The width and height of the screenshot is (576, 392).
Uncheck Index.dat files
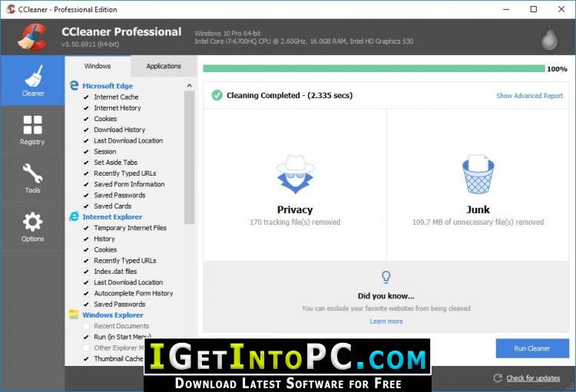click(86, 272)
